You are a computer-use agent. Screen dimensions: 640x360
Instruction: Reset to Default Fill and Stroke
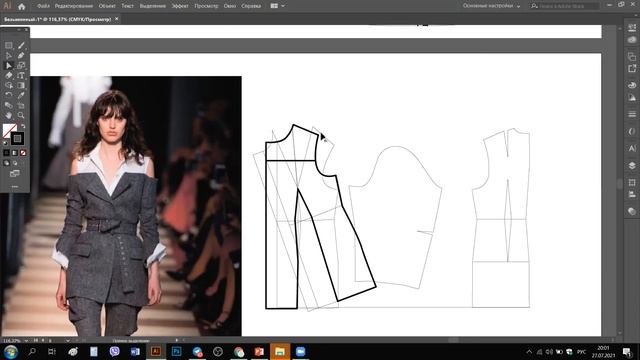(x=5, y=143)
